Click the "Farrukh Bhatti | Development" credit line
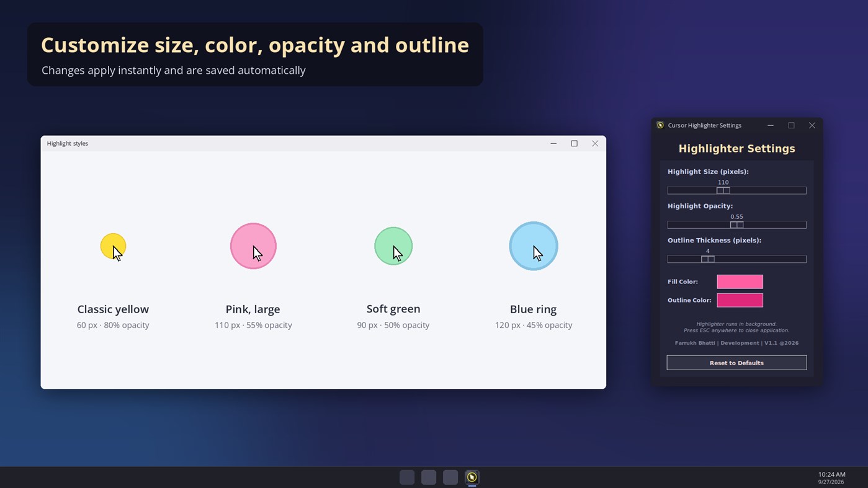The width and height of the screenshot is (868, 488). [736, 343]
